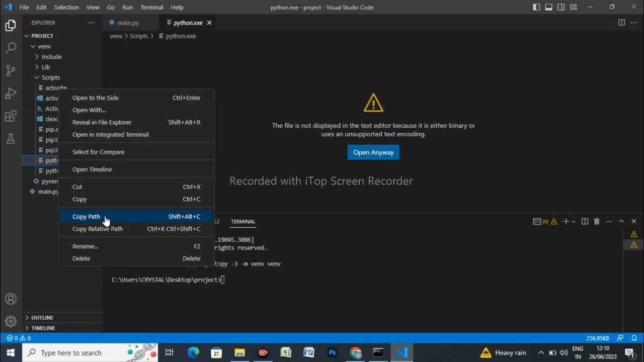Click 256.95KB file size status item

pyautogui.click(x=598, y=338)
